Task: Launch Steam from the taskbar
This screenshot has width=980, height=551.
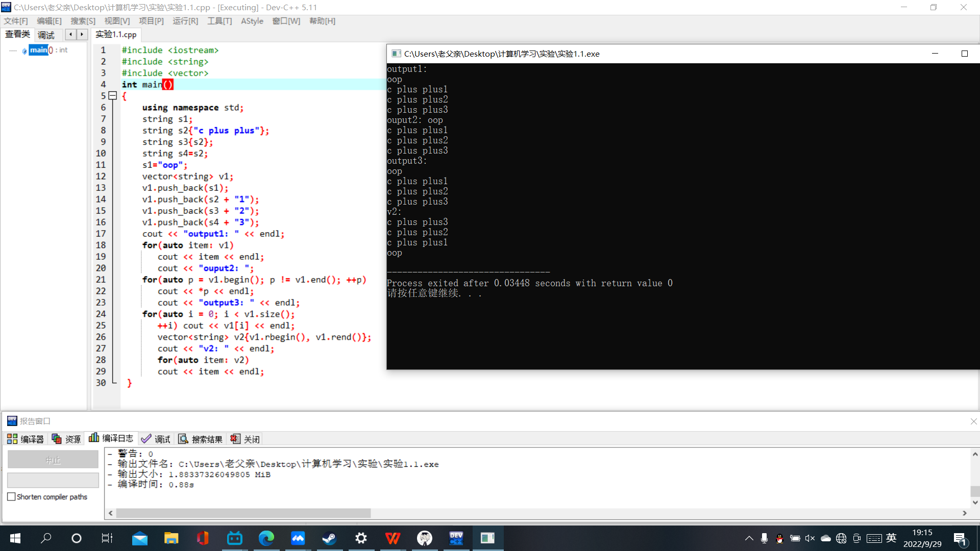Action: [329, 538]
